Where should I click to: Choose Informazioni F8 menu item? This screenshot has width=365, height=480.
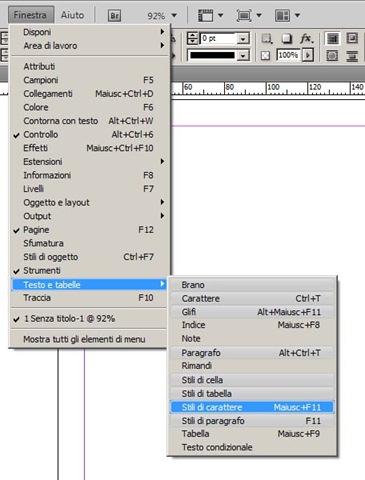pos(91,175)
